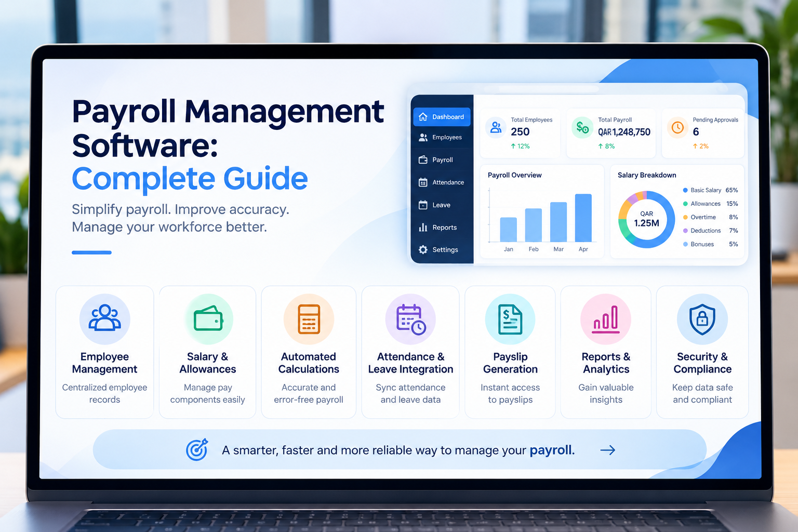Click the "12%" employee growth indicator
Screen dimensions: 798x532
[x=520, y=146]
